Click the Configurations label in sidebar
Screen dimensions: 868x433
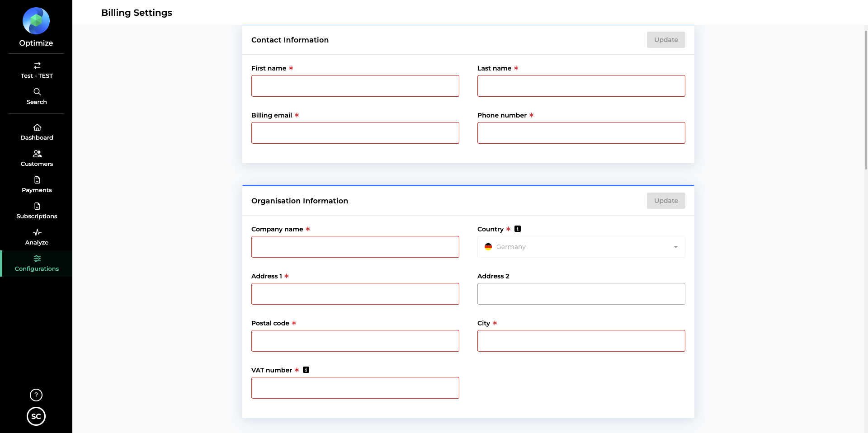tap(37, 269)
